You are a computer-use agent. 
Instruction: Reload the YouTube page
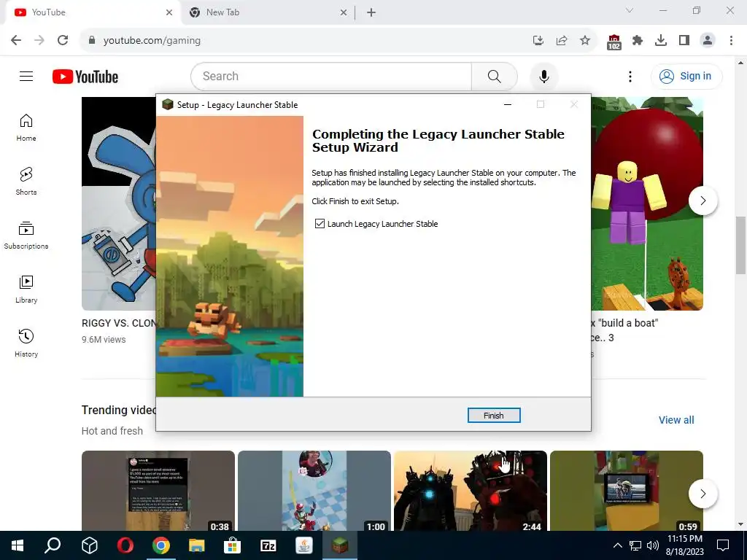(63, 41)
